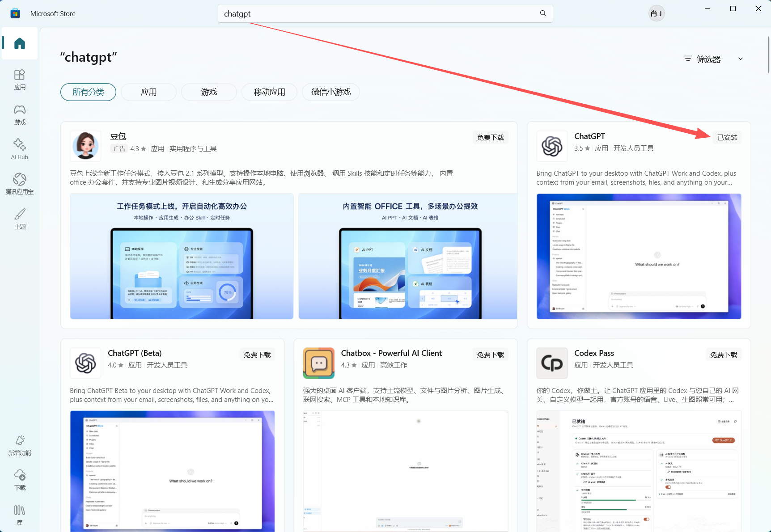
Task: Click 免费下载 for ChatGPT (Beta)
Action: click(x=257, y=355)
